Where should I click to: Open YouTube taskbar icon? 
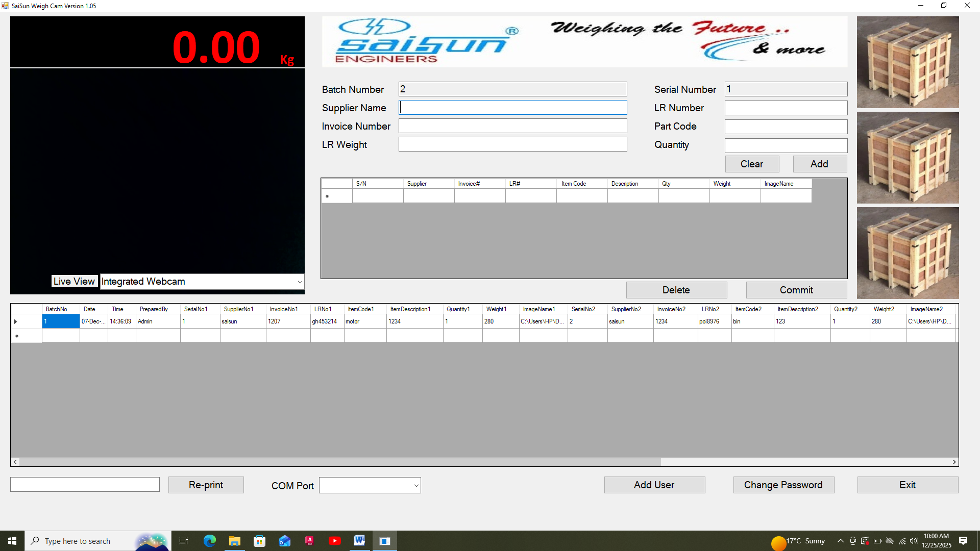(x=334, y=541)
